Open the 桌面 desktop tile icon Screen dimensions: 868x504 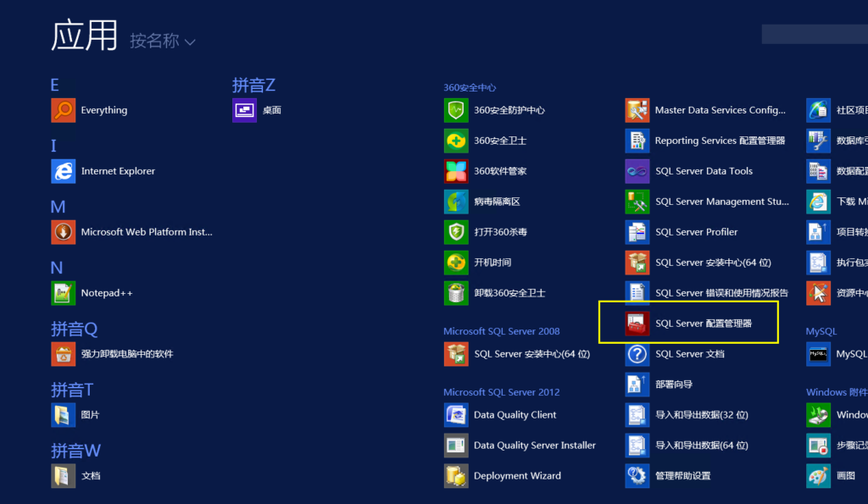click(244, 110)
